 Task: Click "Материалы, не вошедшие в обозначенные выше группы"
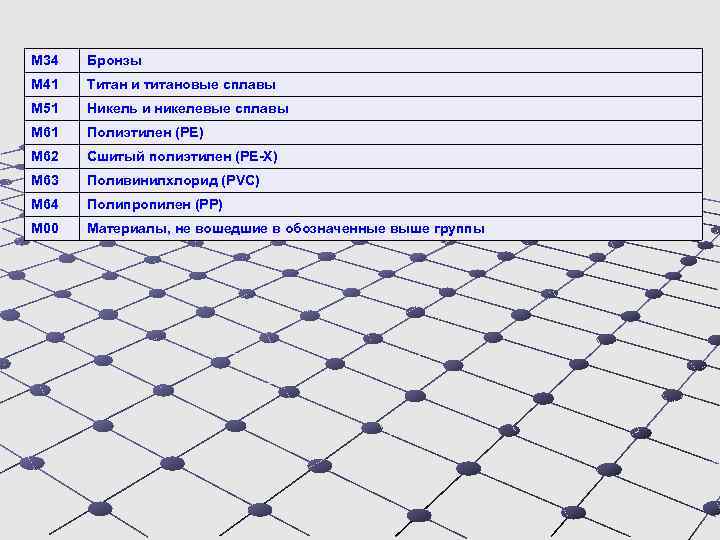(286, 229)
